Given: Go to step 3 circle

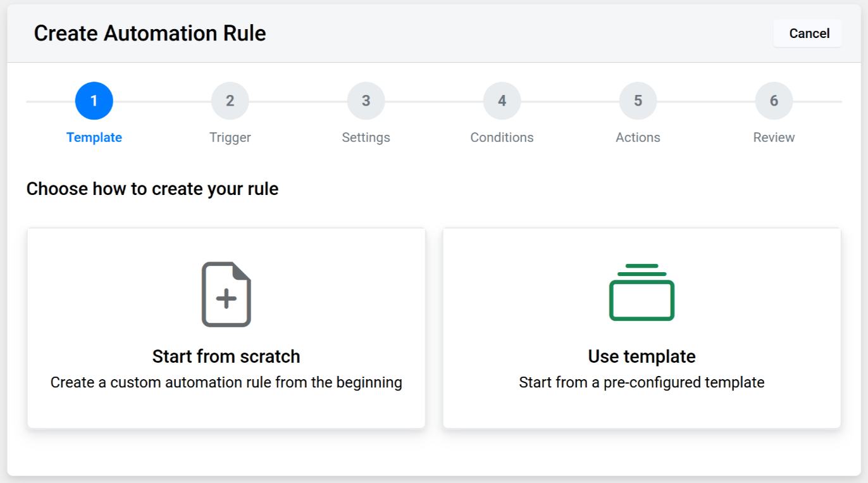Looking at the screenshot, I should click(x=366, y=101).
